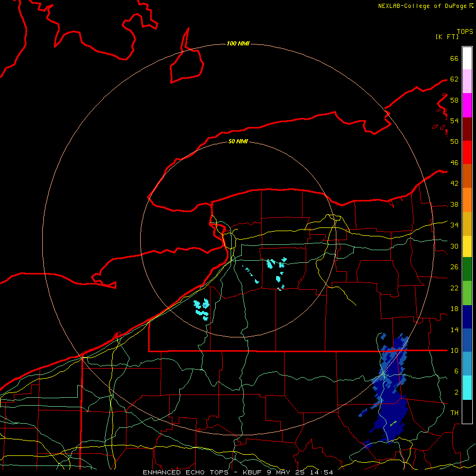Screen dimensions: 476x476
Task: Click the magenta 58 kft legend swatch
Action: [x=467, y=105]
